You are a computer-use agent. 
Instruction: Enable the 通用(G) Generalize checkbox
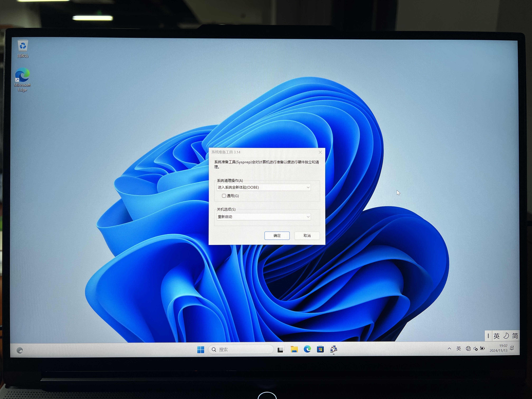click(x=224, y=196)
